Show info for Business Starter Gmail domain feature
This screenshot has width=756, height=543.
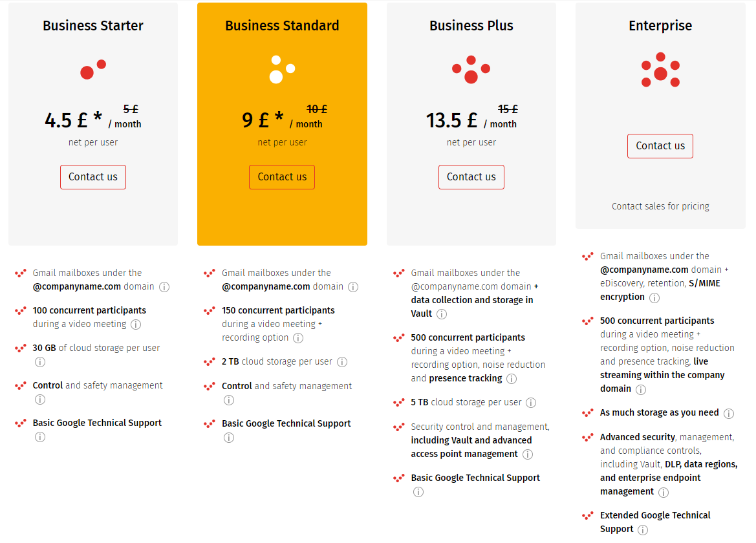164,287
